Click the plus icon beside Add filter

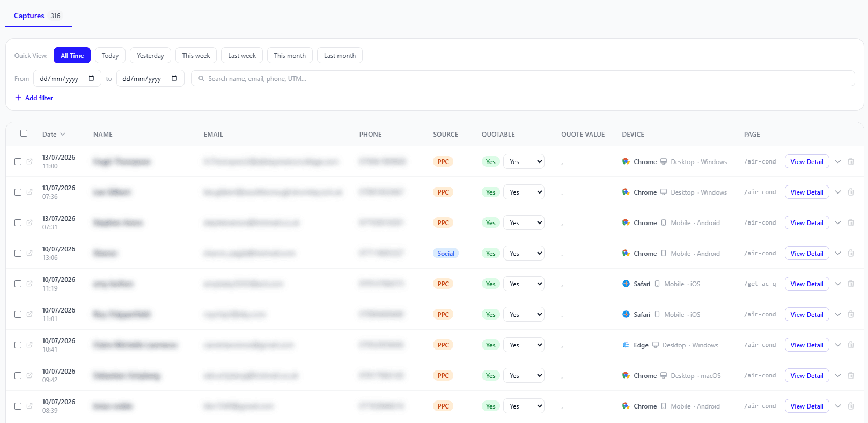click(x=18, y=98)
